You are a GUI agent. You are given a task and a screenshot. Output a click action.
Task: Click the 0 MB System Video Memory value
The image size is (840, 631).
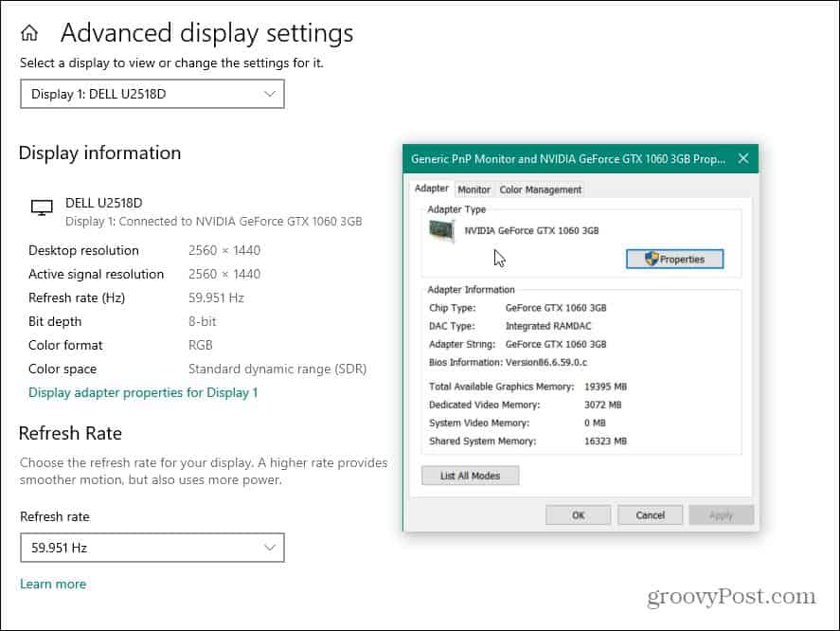point(595,423)
